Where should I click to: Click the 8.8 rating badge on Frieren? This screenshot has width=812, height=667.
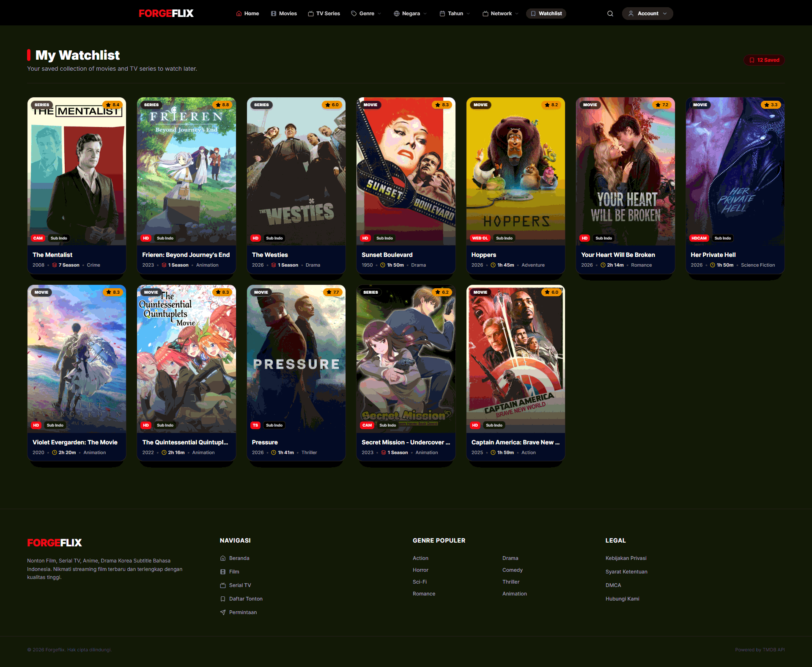pyautogui.click(x=222, y=105)
